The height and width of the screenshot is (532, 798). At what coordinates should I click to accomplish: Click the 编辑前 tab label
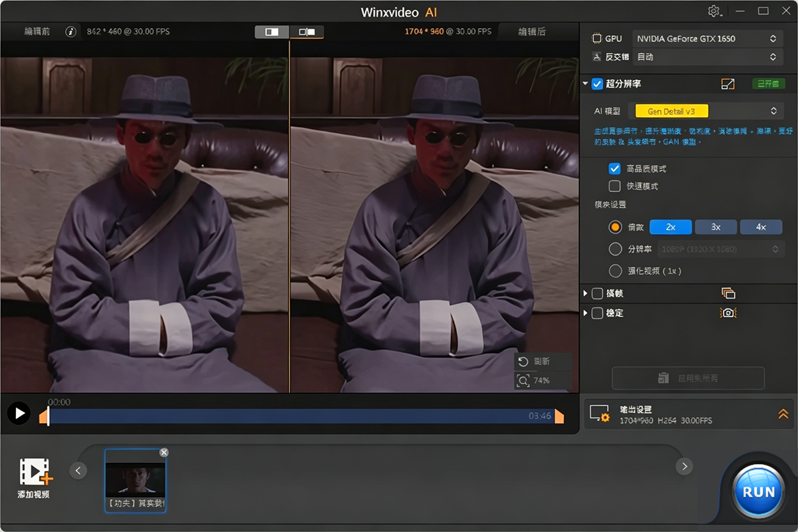point(37,31)
